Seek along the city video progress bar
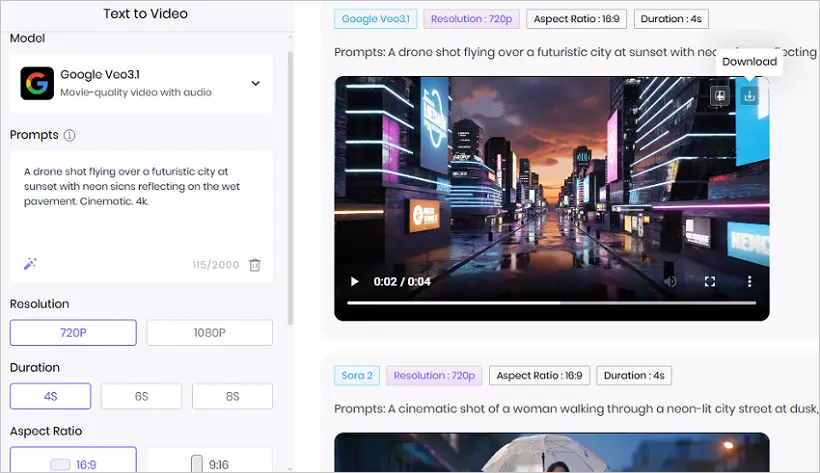 click(x=552, y=303)
